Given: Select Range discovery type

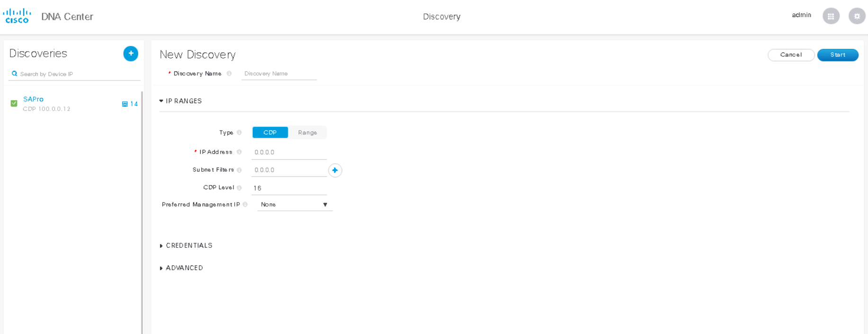Looking at the screenshot, I should coord(308,132).
